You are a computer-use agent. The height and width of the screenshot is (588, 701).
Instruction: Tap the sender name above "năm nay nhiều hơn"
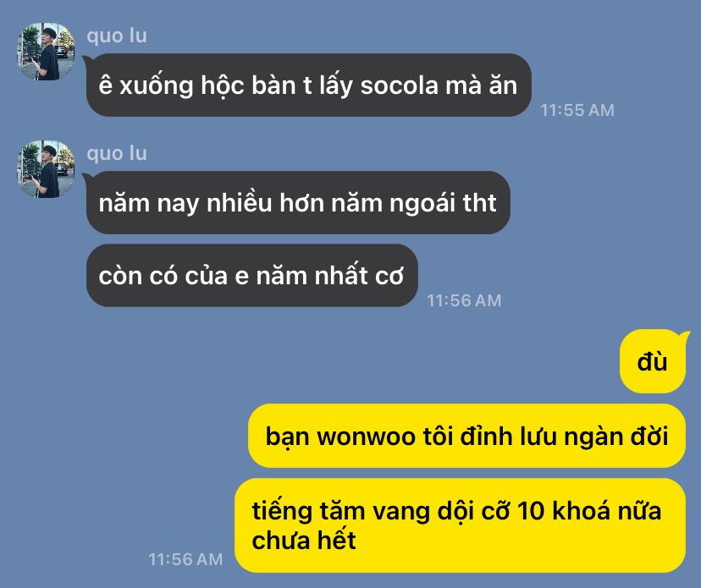coord(117,153)
